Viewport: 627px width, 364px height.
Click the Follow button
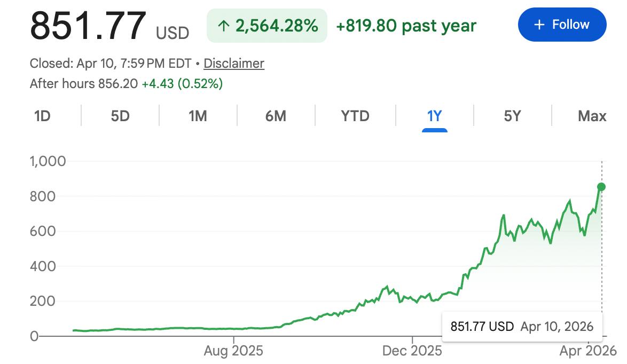(562, 25)
